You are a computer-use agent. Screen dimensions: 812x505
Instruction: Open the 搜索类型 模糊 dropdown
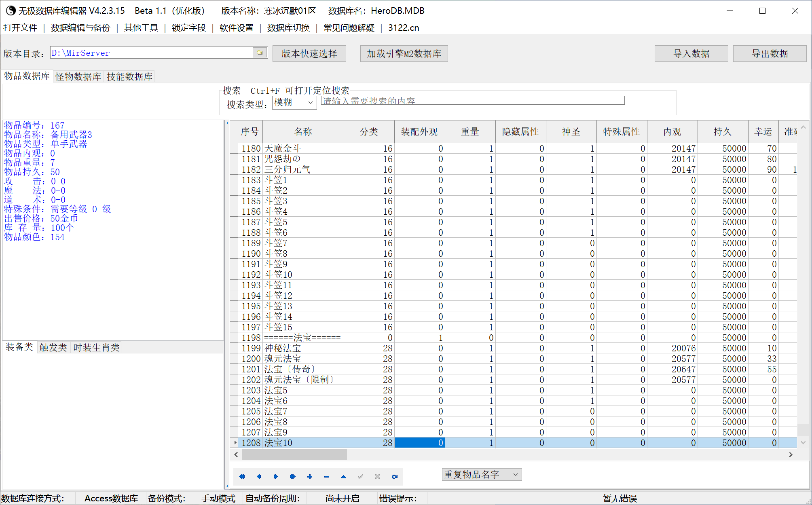(x=294, y=102)
